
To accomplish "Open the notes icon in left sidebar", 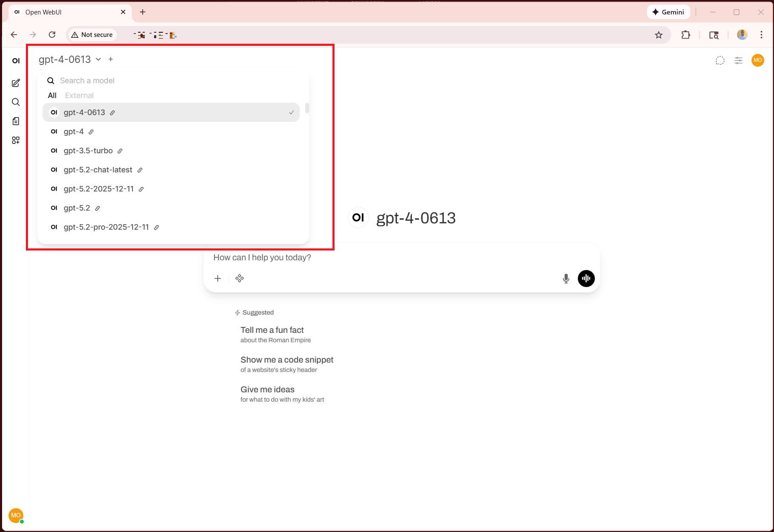I will (16, 121).
